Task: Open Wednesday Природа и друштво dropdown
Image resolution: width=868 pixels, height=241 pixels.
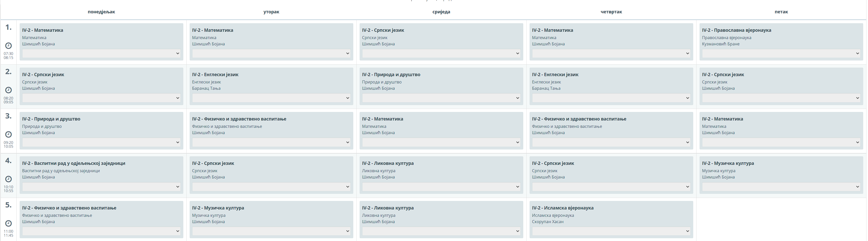Action: [441, 98]
